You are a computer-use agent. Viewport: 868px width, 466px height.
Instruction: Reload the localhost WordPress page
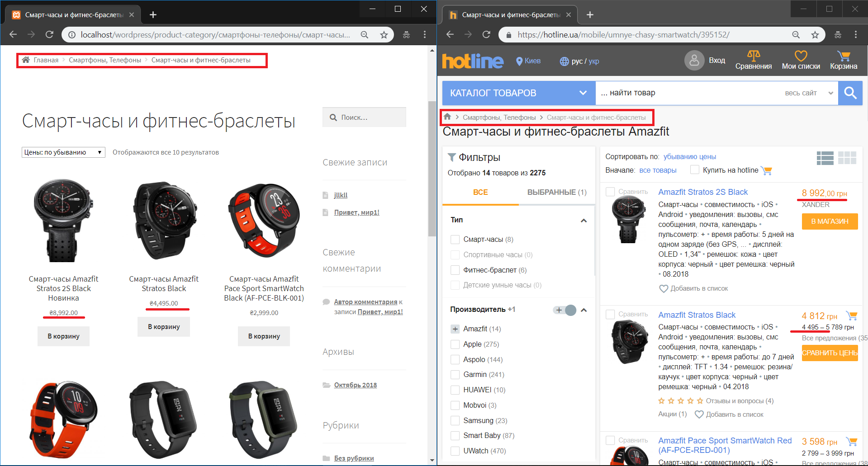[x=49, y=34]
